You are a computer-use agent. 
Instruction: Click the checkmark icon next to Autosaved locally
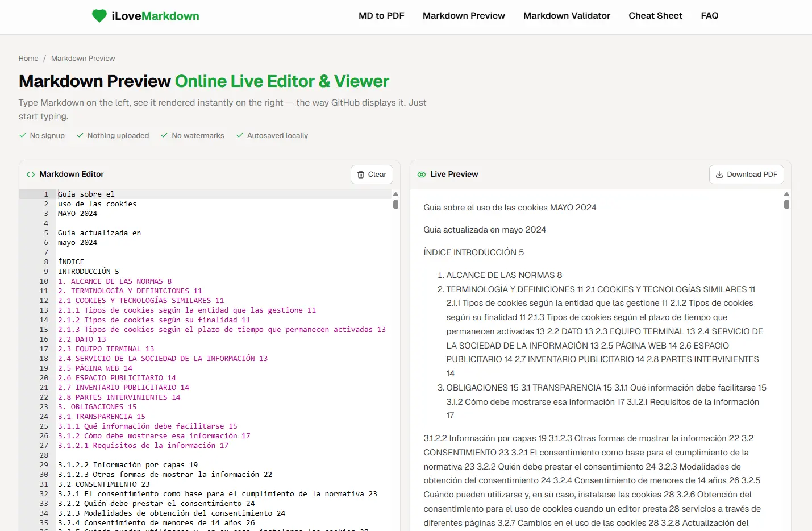(x=240, y=135)
